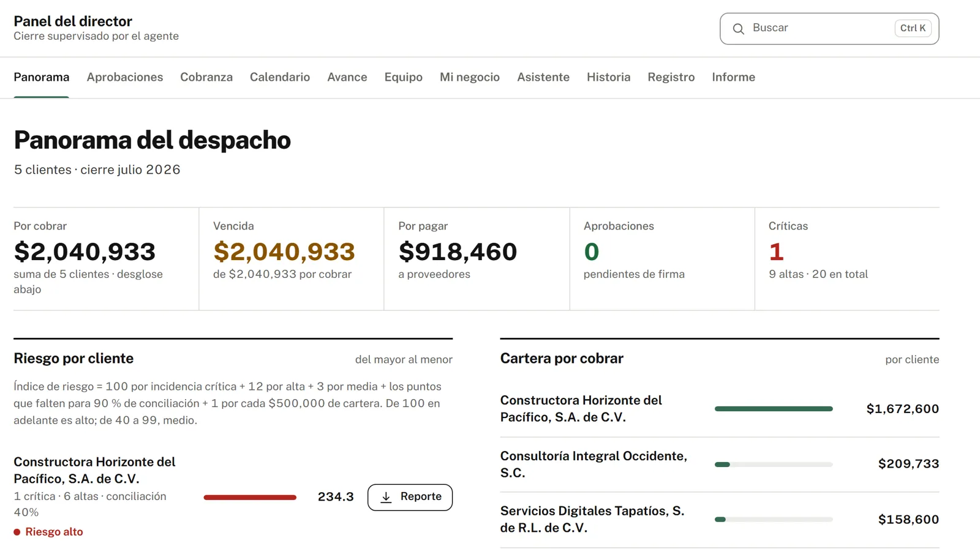Click the download icon on the Reporte button
The image size is (980, 549).
pos(386,497)
